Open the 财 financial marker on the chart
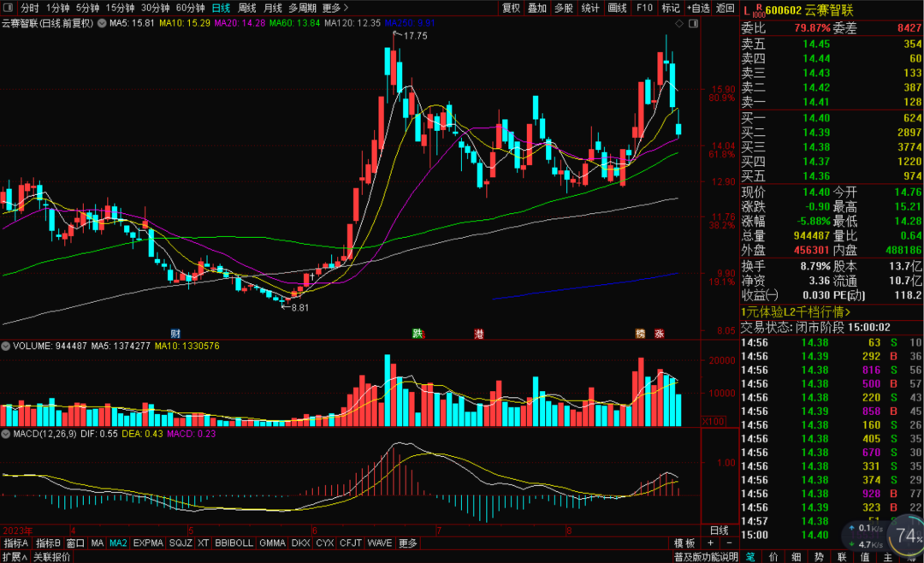This screenshot has height=563, width=924. (175, 334)
